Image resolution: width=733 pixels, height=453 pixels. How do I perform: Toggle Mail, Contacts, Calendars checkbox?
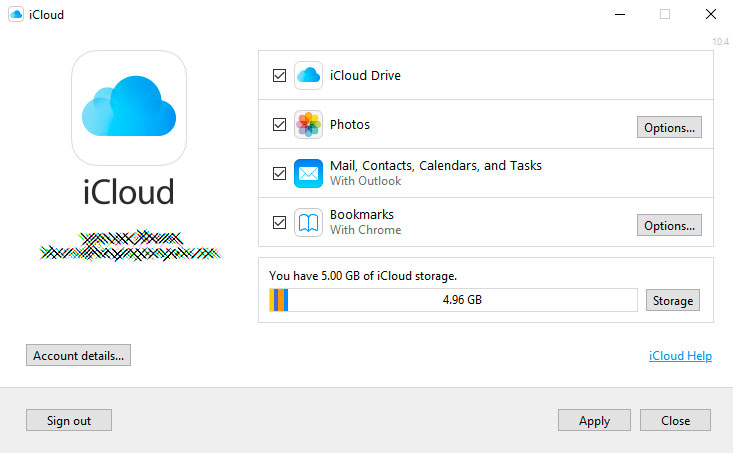(x=280, y=173)
